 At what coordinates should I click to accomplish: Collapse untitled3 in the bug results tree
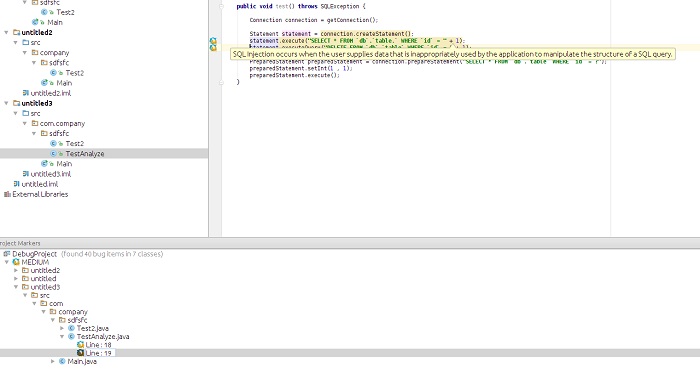(16, 287)
